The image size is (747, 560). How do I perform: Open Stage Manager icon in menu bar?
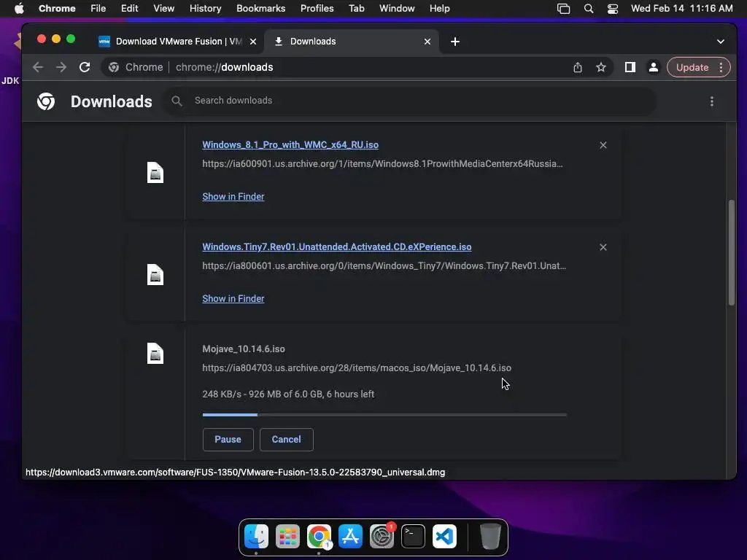pyautogui.click(x=564, y=9)
